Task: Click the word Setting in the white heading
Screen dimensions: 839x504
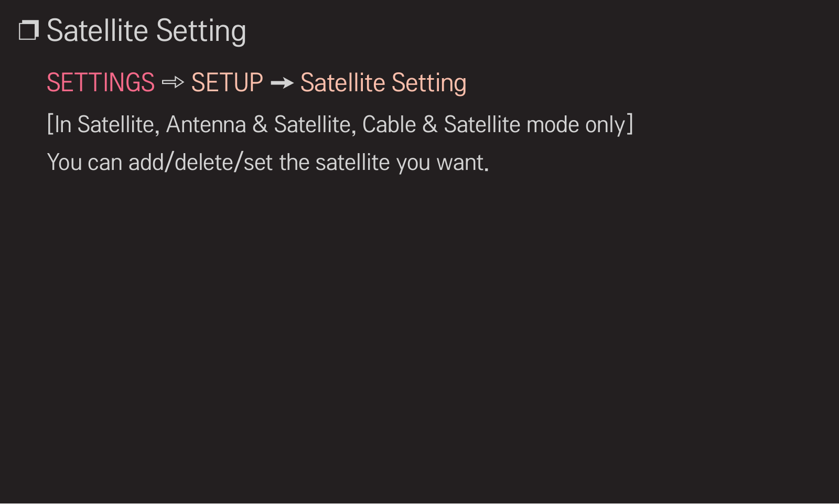Action: click(x=201, y=31)
